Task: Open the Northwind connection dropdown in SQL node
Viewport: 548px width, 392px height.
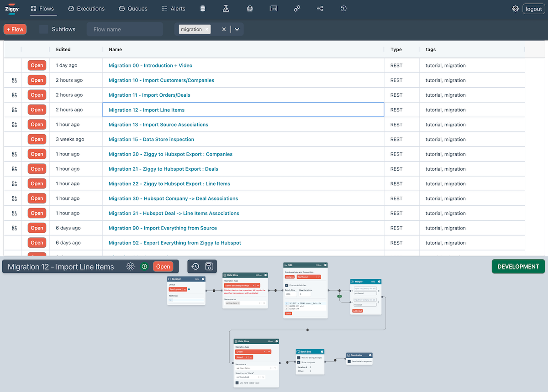Action: click(x=318, y=277)
